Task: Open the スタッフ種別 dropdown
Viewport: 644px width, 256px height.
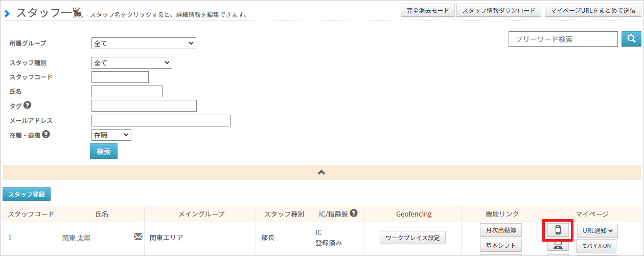Action: click(x=132, y=62)
